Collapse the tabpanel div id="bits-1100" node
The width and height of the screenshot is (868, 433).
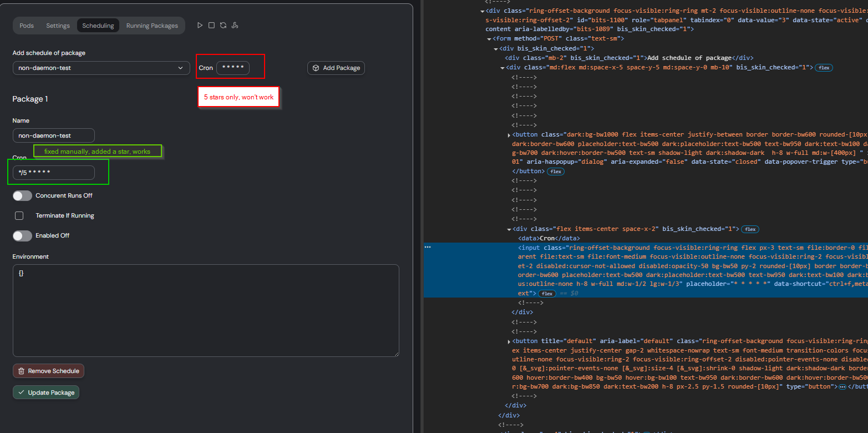point(483,11)
